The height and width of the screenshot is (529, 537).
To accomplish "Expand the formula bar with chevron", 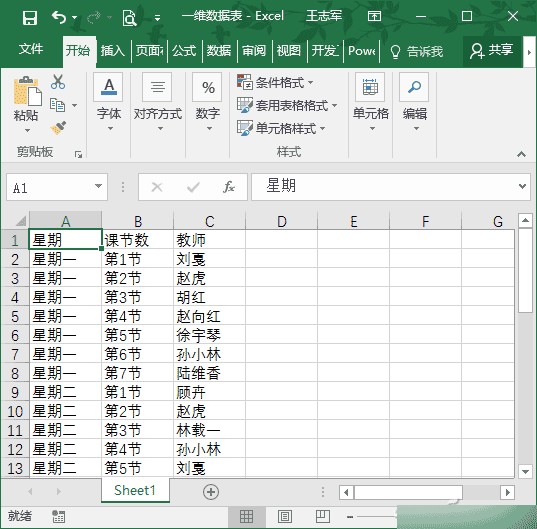I will point(522,186).
